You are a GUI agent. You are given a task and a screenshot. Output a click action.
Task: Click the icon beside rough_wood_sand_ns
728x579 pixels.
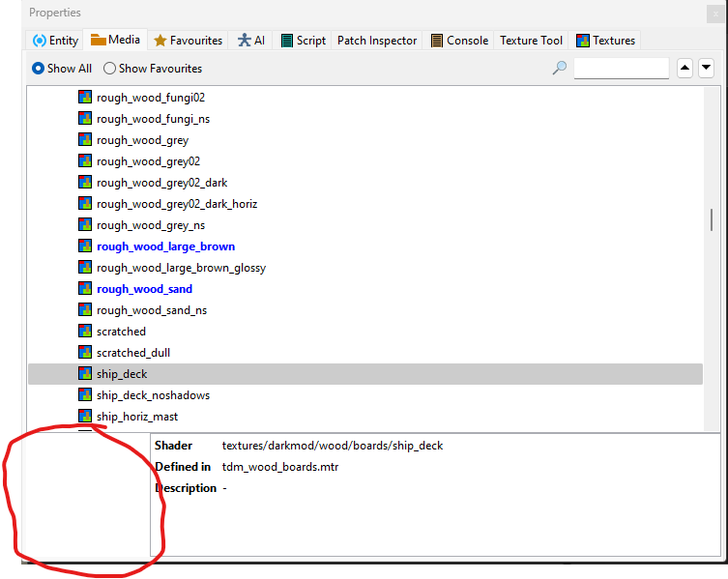click(85, 310)
